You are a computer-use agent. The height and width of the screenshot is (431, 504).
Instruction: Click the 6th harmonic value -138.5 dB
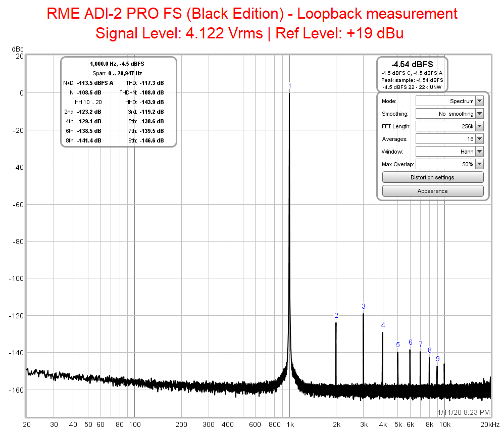89,131
